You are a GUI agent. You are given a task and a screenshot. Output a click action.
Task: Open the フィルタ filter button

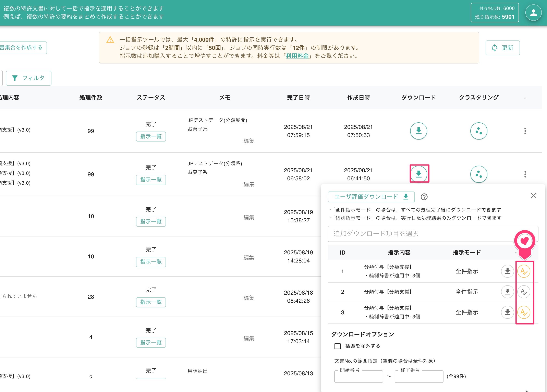pos(28,78)
